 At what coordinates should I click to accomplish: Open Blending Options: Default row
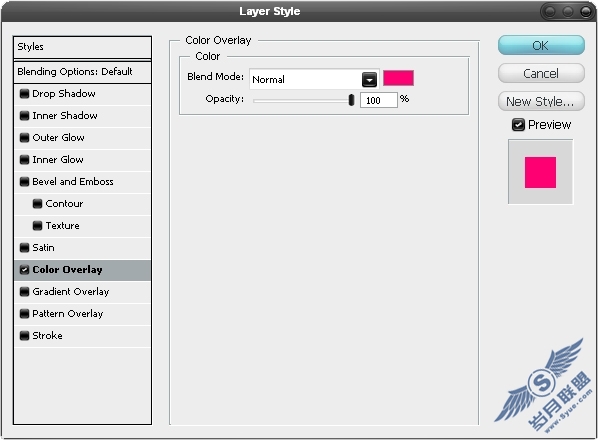point(82,72)
